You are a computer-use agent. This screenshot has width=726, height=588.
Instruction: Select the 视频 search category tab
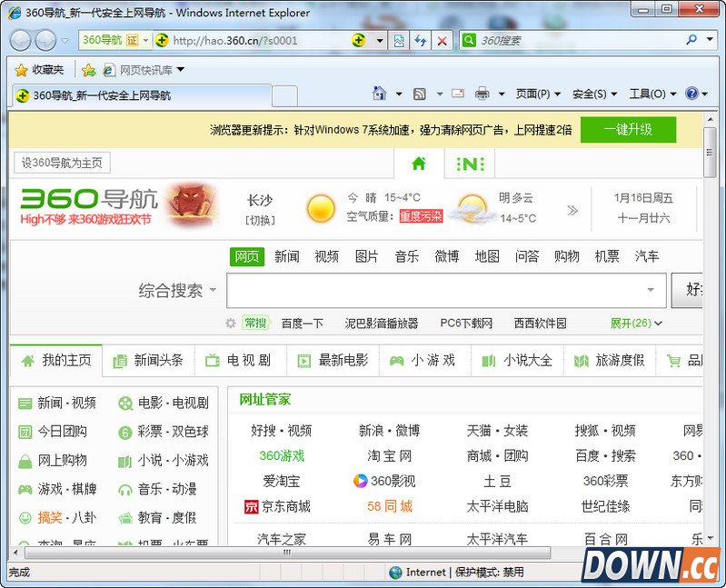coord(326,256)
